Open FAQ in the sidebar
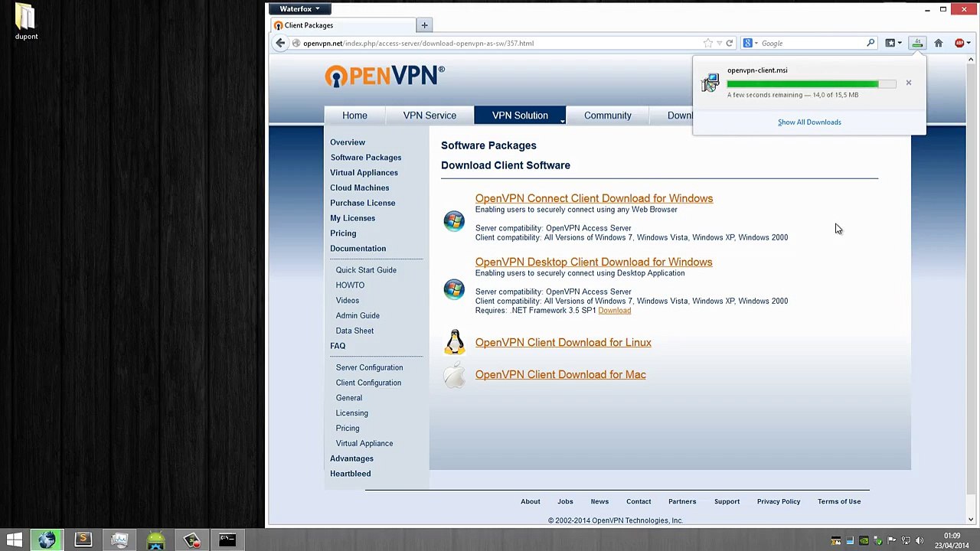The image size is (980, 551). 338,346
